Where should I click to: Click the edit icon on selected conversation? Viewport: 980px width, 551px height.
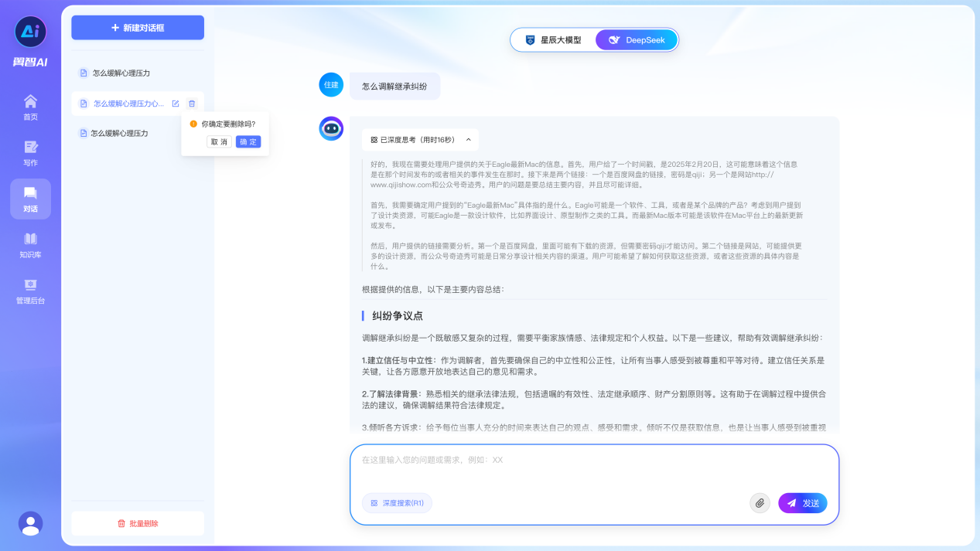pos(176,104)
